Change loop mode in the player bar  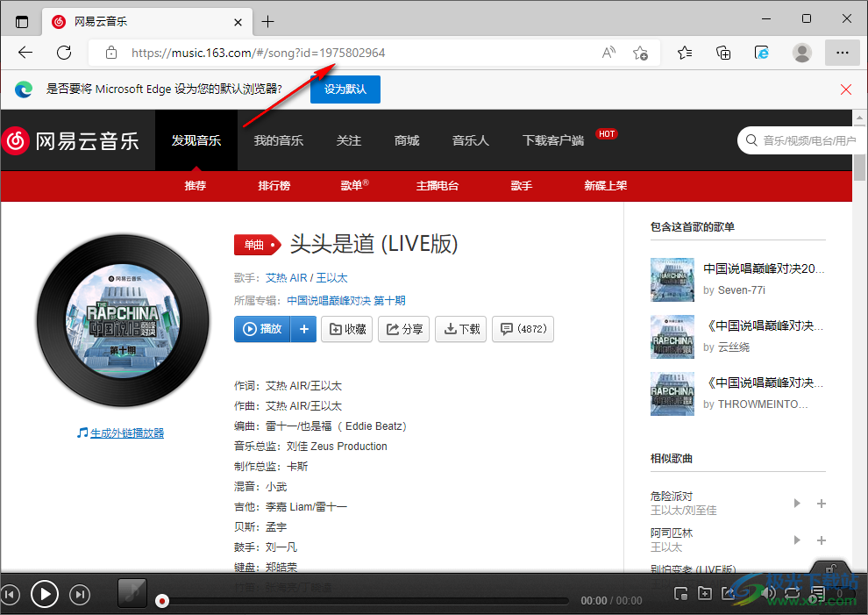pyautogui.click(x=792, y=594)
